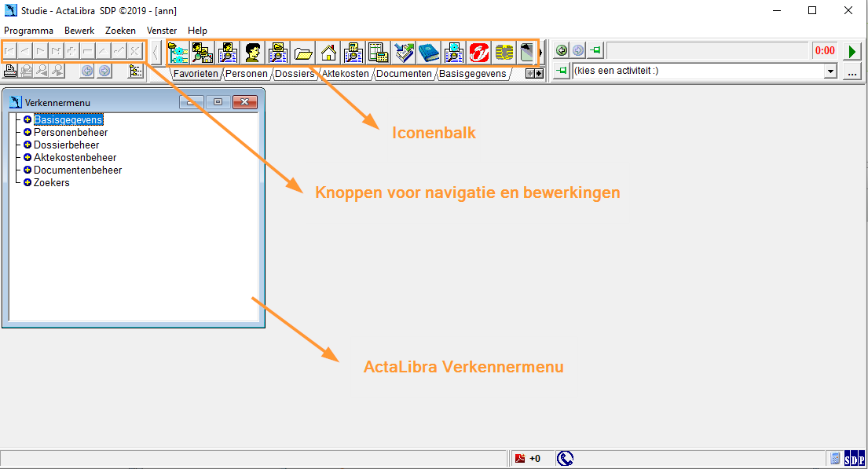
Task: Expand Zoekers node plus icon
Action: 27,182
